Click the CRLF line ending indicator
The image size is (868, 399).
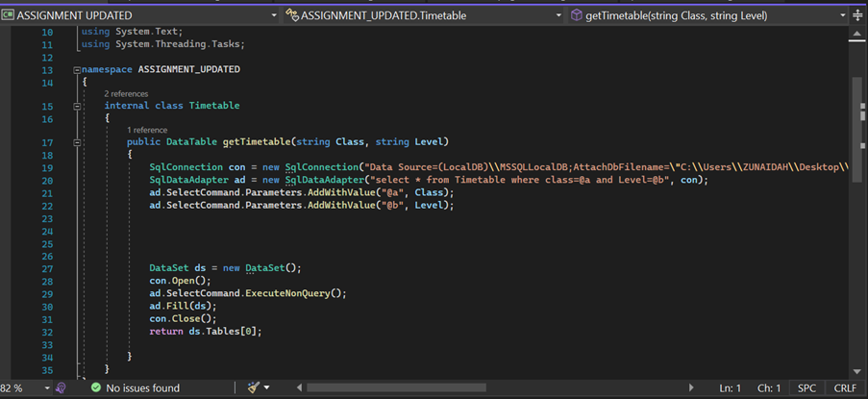pos(845,387)
